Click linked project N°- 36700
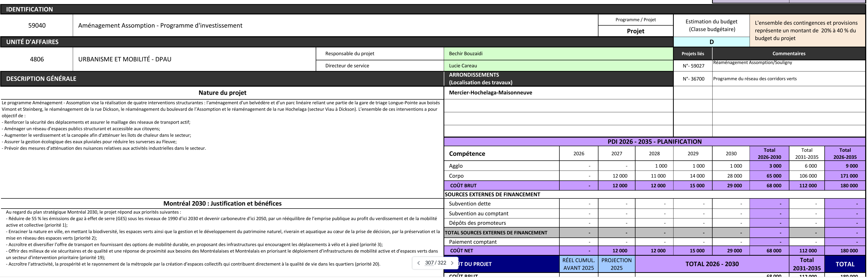The width and height of the screenshot is (868, 279). tap(693, 79)
